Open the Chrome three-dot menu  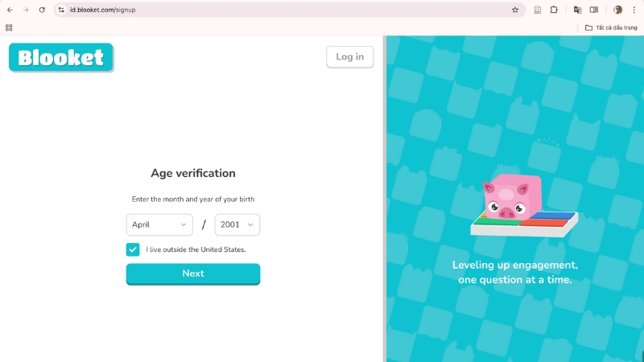pyautogui.click(x=634, y=10)
